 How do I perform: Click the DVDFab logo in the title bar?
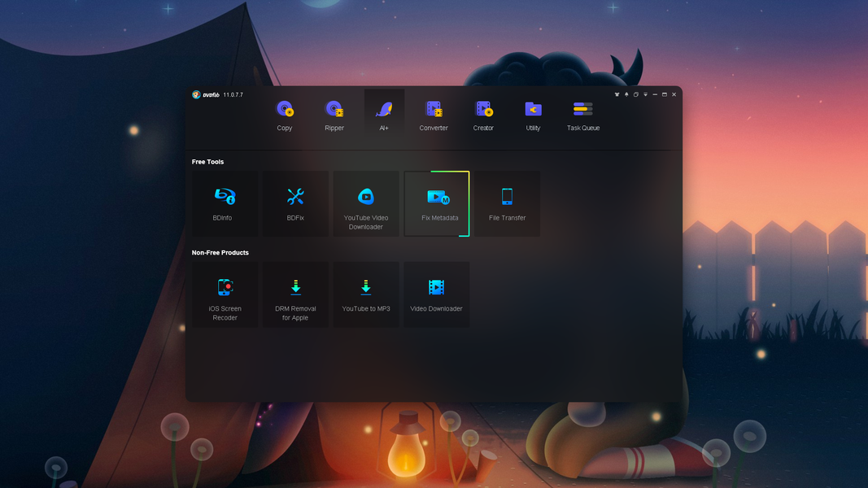point(206,94)
